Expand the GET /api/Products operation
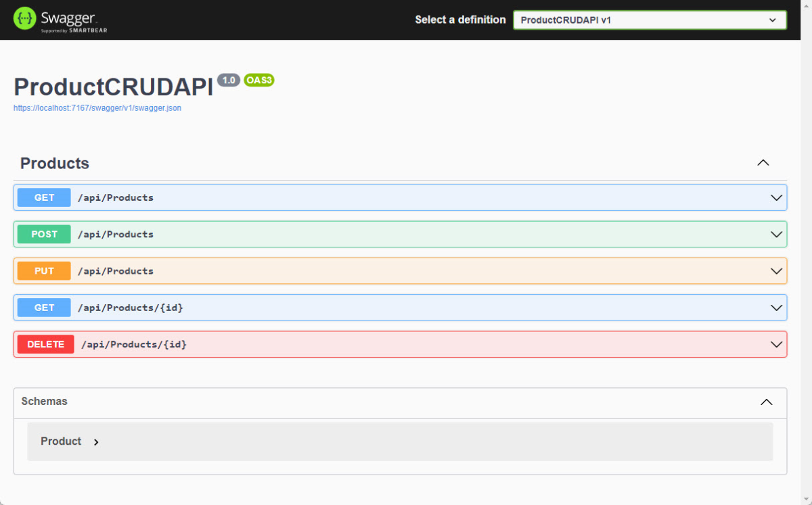 tap(776, 197)
